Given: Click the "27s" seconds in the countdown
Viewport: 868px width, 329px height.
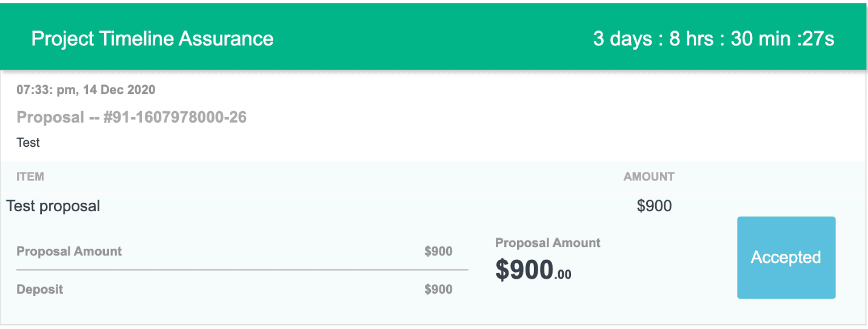Looking at the screenshot, I should pos(819,39).
